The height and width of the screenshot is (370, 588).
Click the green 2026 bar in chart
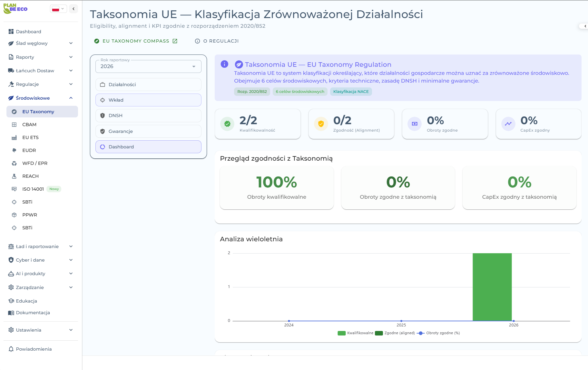(x=492, y=287)
